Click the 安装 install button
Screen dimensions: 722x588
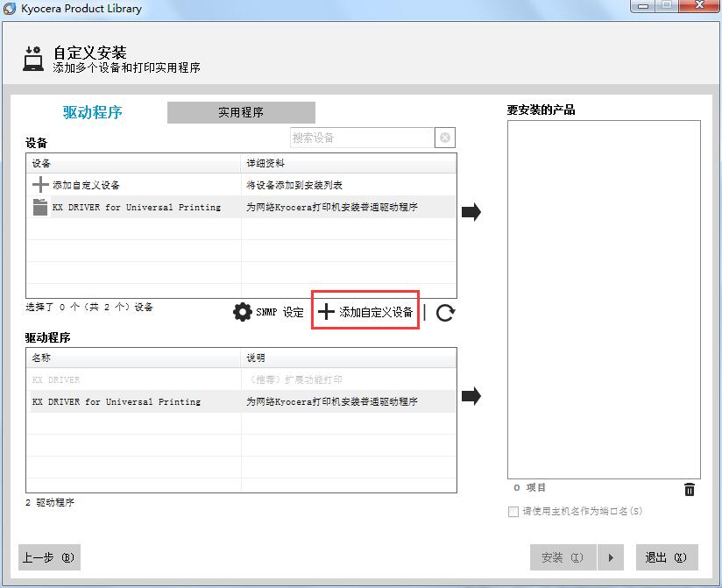[562, 557]
